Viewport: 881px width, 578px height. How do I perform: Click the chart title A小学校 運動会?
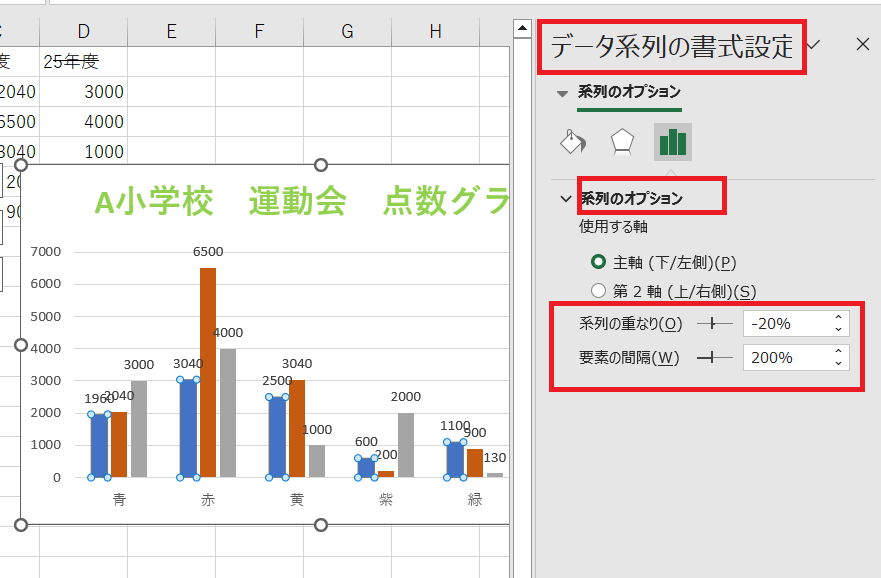click(x=302, y=201)
